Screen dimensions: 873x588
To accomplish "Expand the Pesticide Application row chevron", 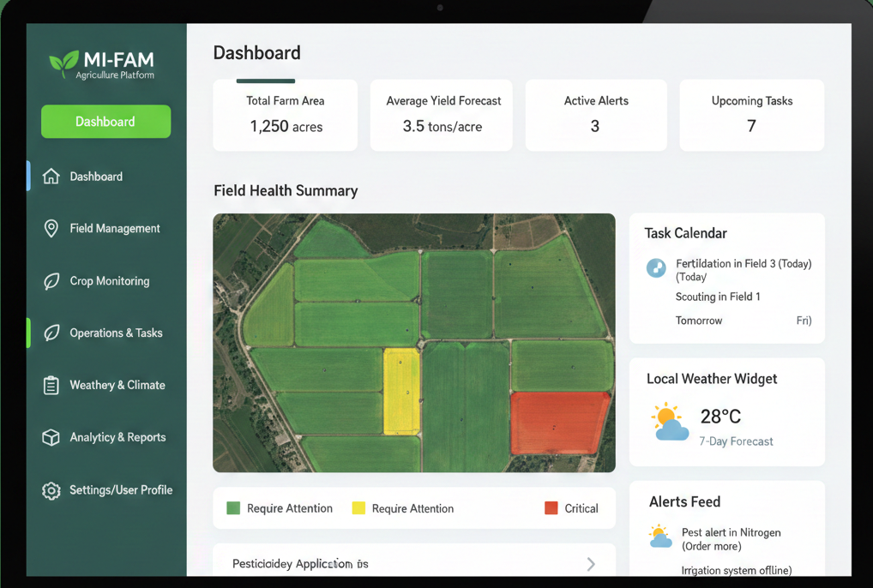I will pos(591,564).
